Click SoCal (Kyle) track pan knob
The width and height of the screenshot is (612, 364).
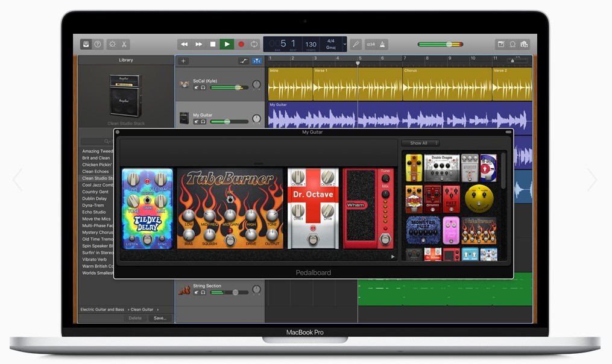[x=256, y=84]
